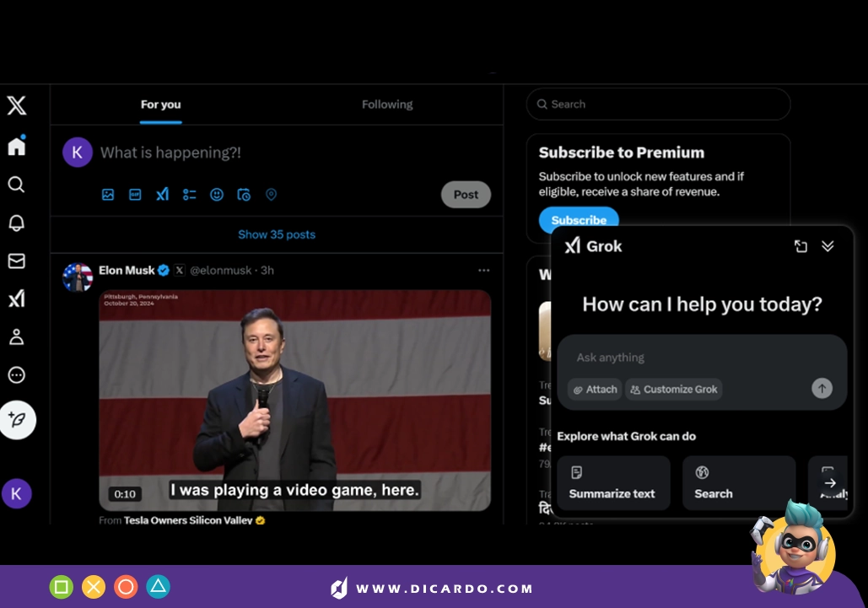This screenshot has height=608, width=868.
Task: Send the Grok prompt with the arrow button
Action: pos(822,389)
